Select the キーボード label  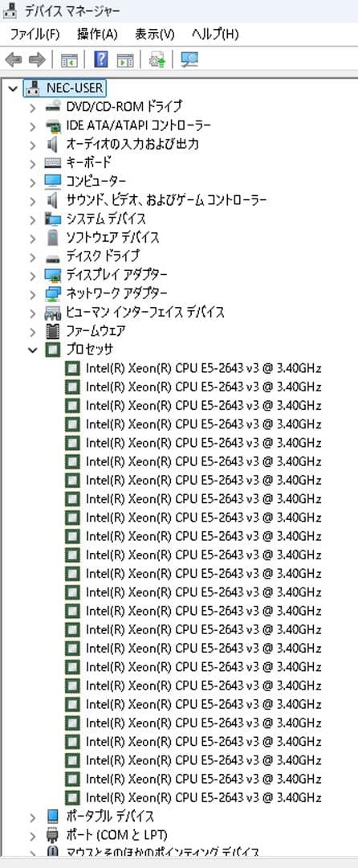tap(89, 162)
